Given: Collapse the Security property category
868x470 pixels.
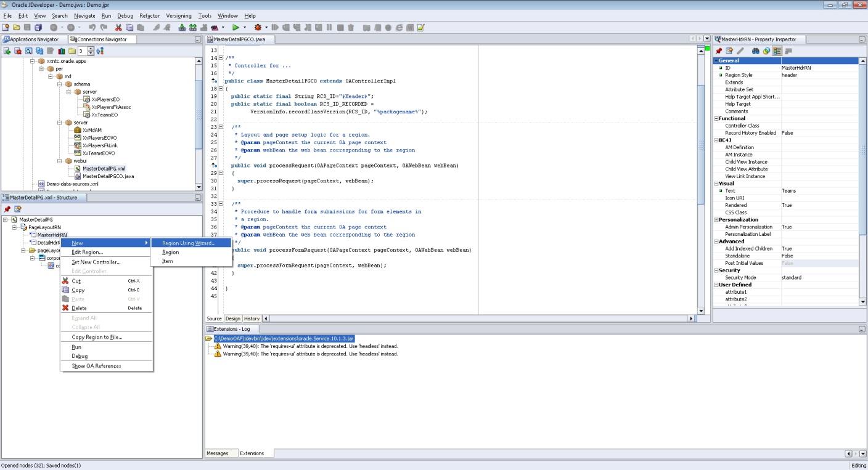Looking at the screenshot, I should pyautogui.click(x=716, y=270).
